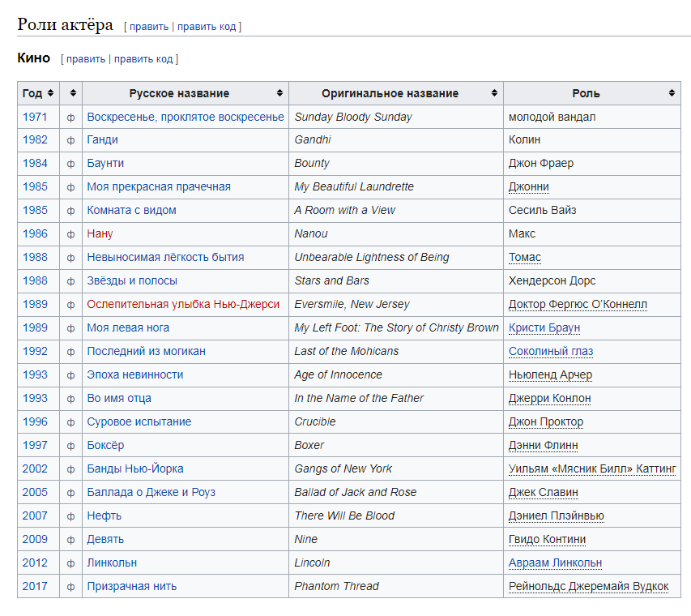The width and height of the screenshot is (691, 616).
Task: Sort by Русское название column arrows
Action: pyautogui.click(x=279, y=93)
